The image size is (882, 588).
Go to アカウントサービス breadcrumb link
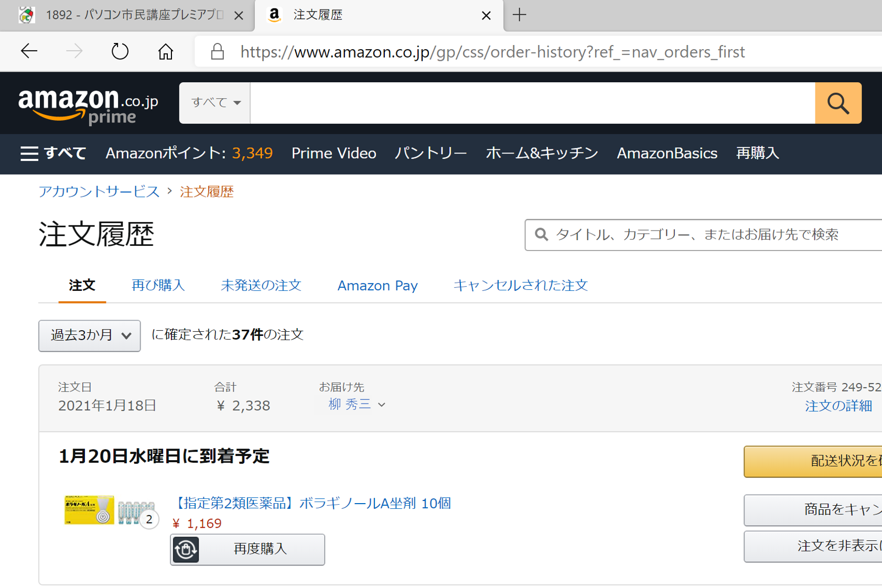coord(99,191)
